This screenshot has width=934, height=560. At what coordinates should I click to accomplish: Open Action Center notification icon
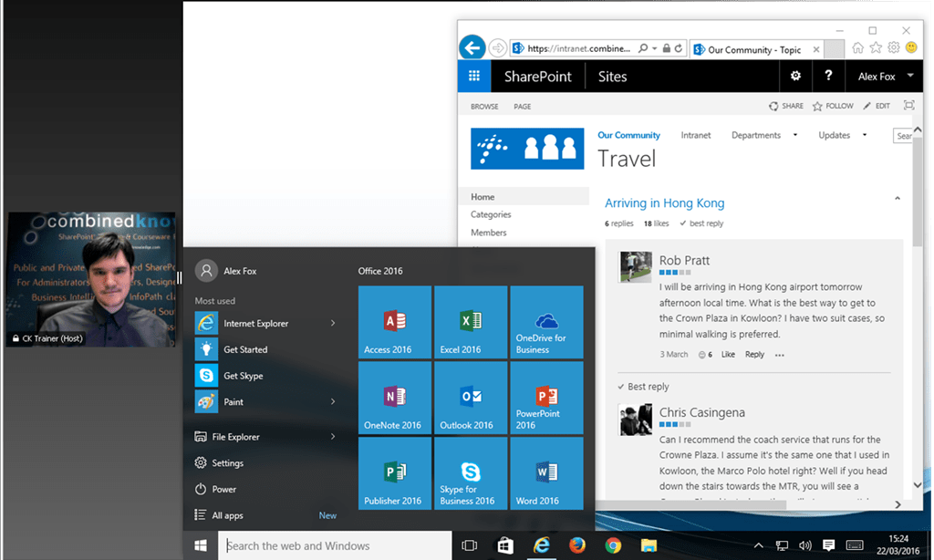click(x=828, y=545)
